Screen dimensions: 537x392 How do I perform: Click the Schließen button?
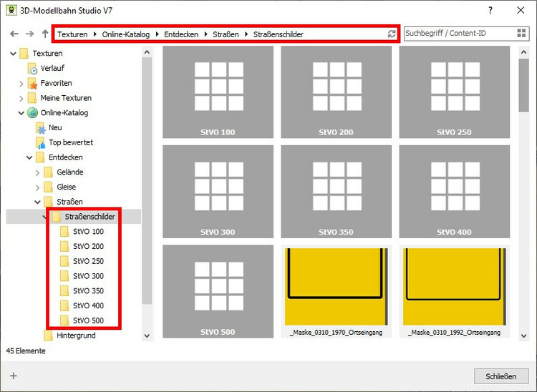click(x=501, y=376)
